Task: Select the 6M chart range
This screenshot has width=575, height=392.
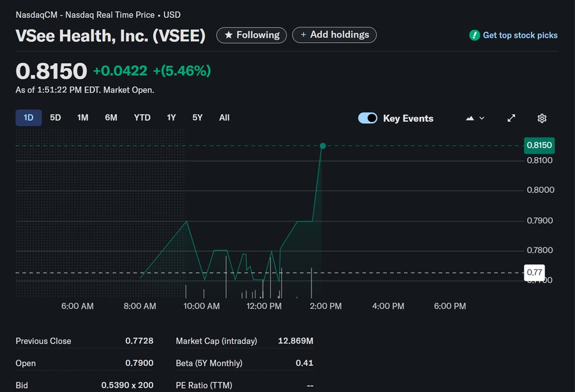Action: pos(111,117)
